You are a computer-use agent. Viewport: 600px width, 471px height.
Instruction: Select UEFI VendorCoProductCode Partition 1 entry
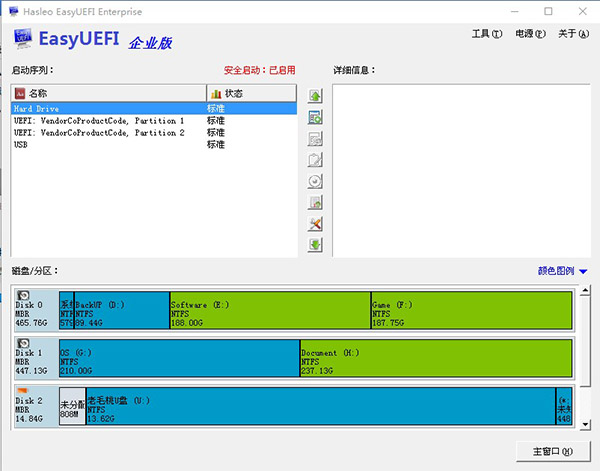point(154,121)
